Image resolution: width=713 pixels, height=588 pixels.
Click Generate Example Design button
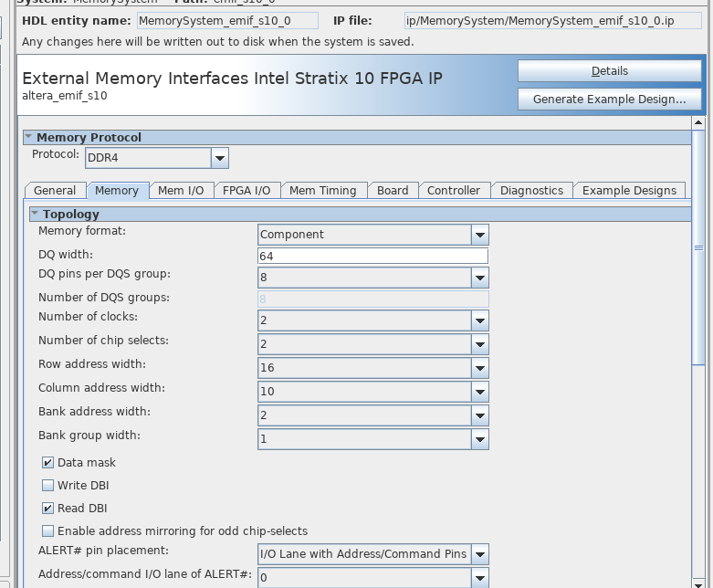(609, 100)
